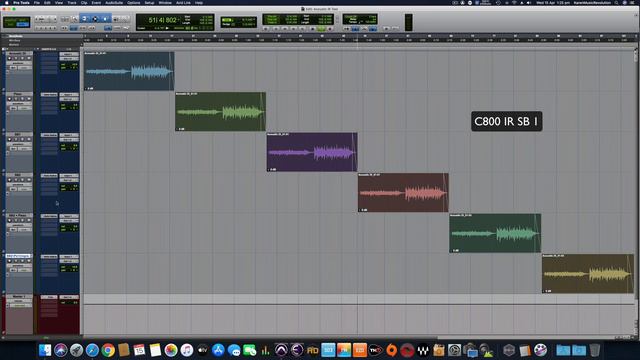This screenshot has width=640, height=360.
Task: Mute the second track
Action: point(29,99)
